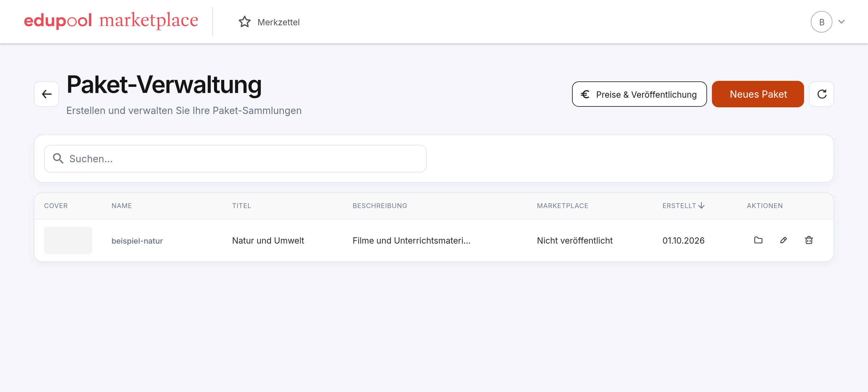Click the Paket-Verwaltung heading

tap(164, 85)
